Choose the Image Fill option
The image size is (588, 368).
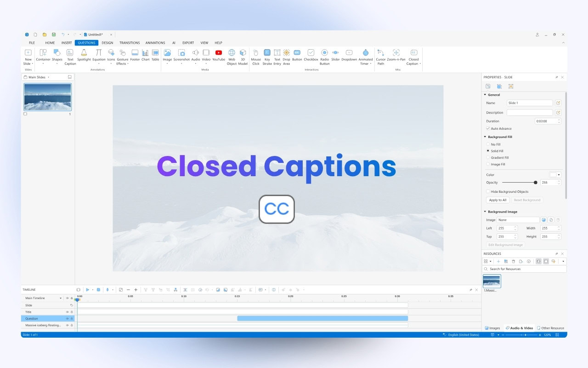point(488,164)
